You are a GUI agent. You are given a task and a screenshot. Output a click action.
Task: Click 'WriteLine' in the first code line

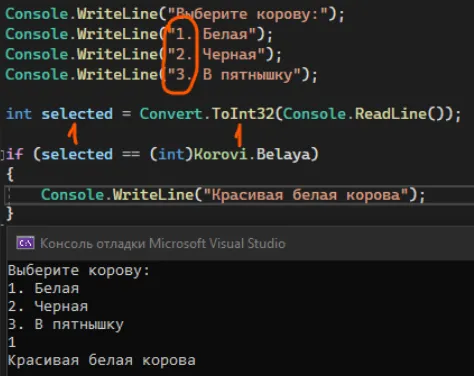(118, 14)
